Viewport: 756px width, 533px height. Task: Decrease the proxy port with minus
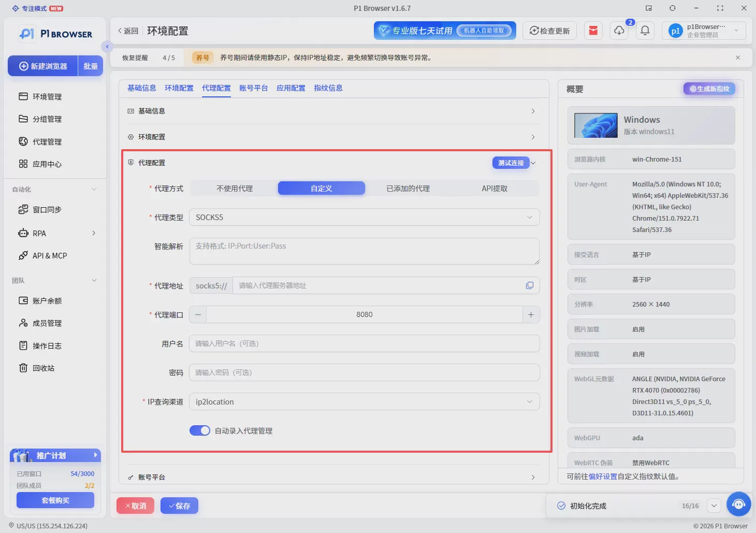(198, 314)
